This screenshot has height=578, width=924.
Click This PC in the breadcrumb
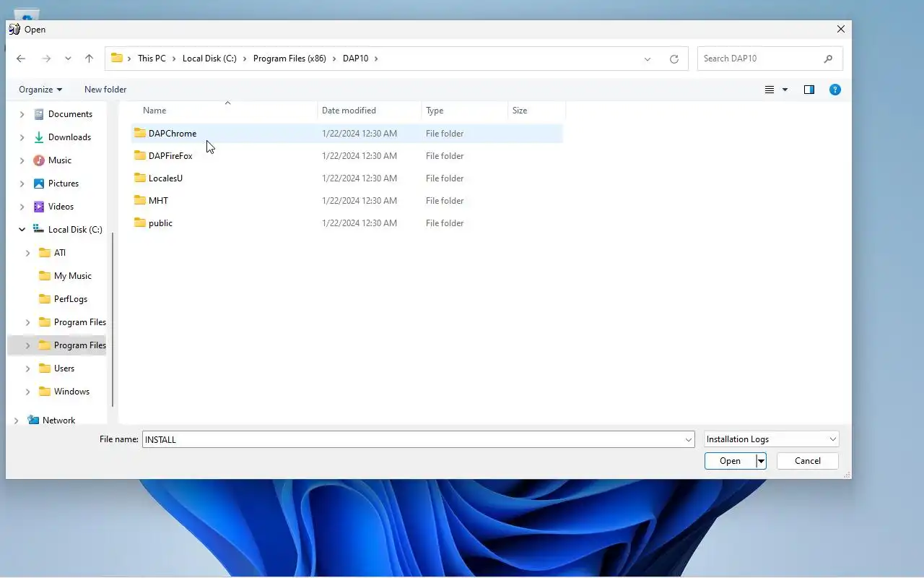(152, 59)
